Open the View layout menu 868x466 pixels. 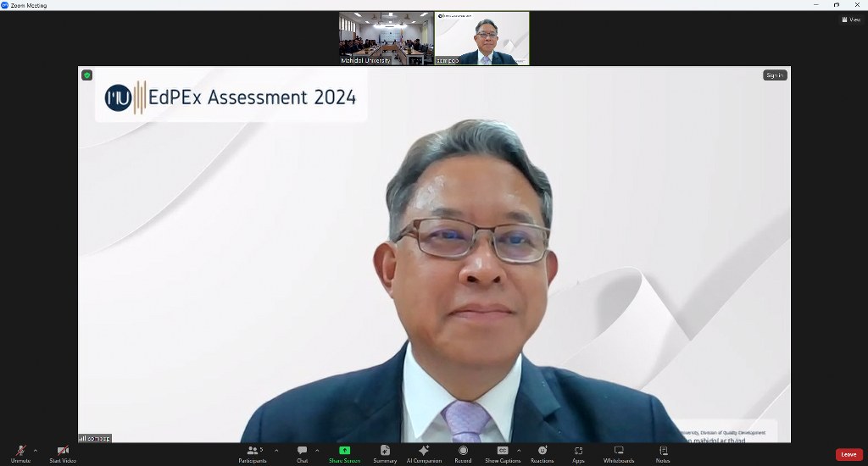pyautogui.click(x=851, y=19)
